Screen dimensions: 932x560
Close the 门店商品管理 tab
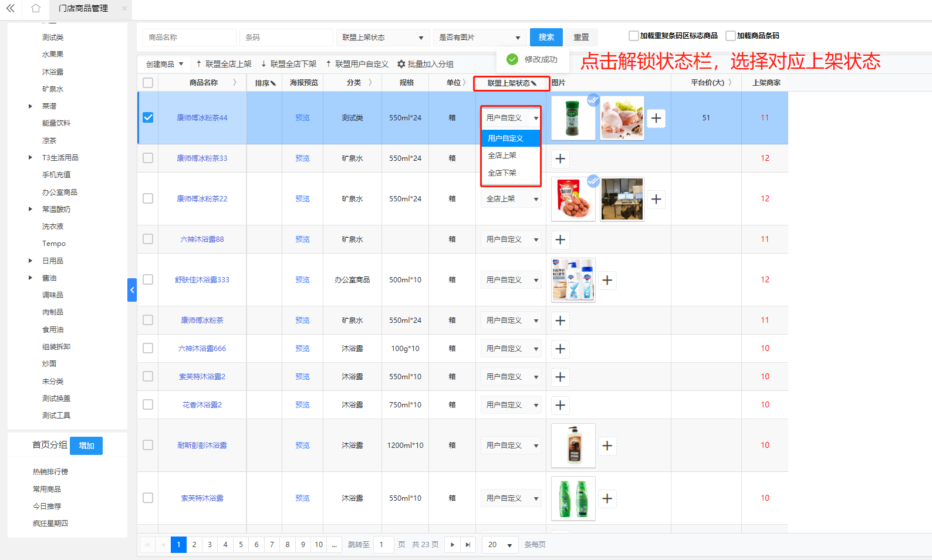pyautogui.click(x=124, y=8)
